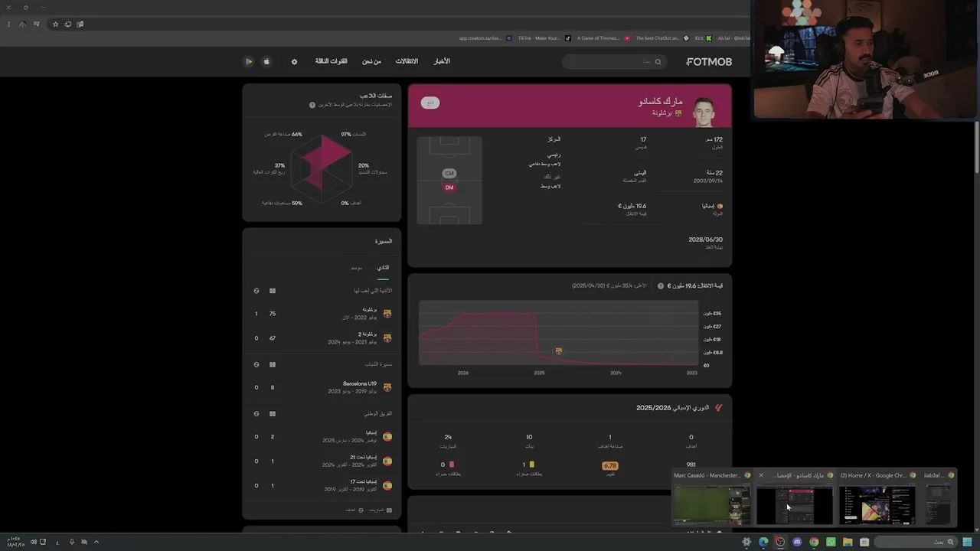Click Marc Casadó's player photo
This screenshot has height=551, width=980.
click(x=704, y=112)
